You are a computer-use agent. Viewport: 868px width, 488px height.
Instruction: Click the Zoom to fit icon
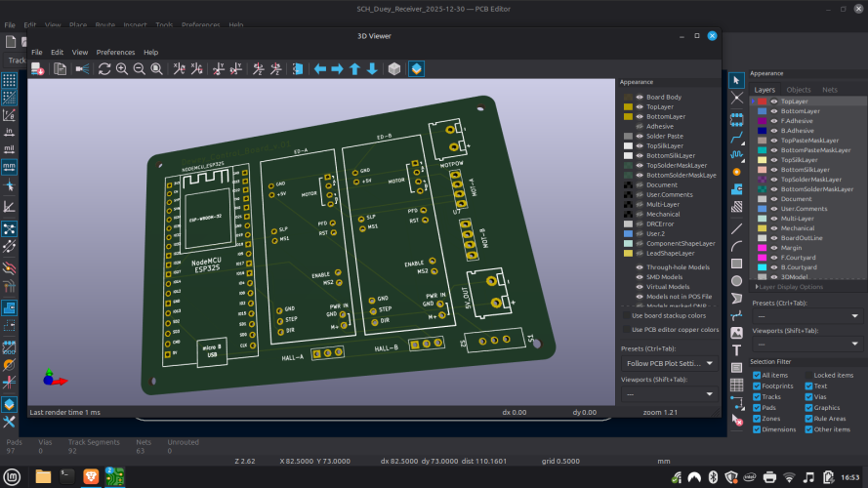pos(156,69)
